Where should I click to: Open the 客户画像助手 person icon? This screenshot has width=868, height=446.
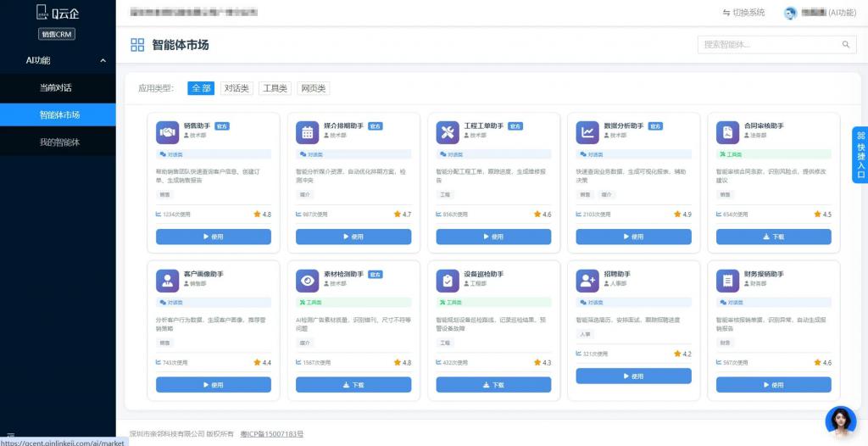(167, 281)
